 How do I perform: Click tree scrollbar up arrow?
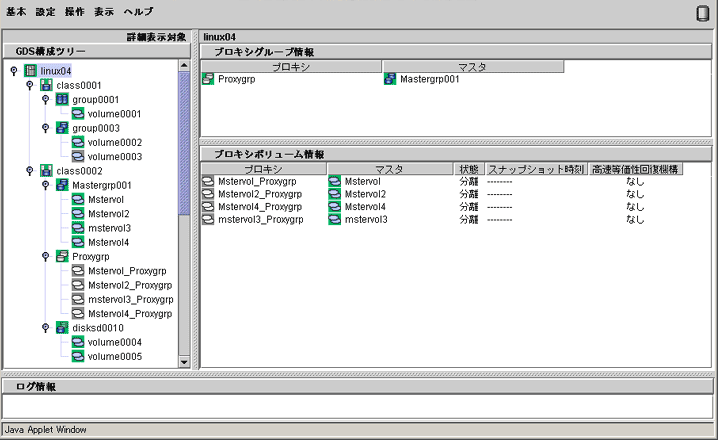(184, 65)
